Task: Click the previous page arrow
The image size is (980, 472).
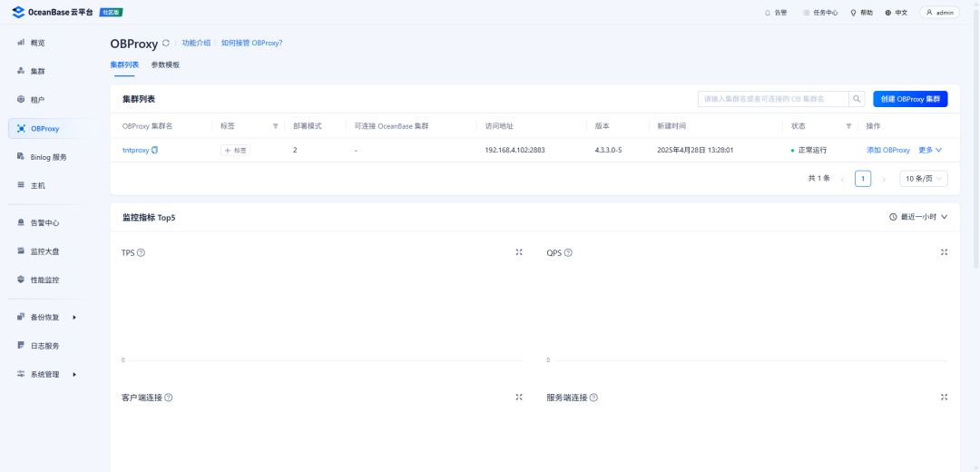Action: click(842, 180)
